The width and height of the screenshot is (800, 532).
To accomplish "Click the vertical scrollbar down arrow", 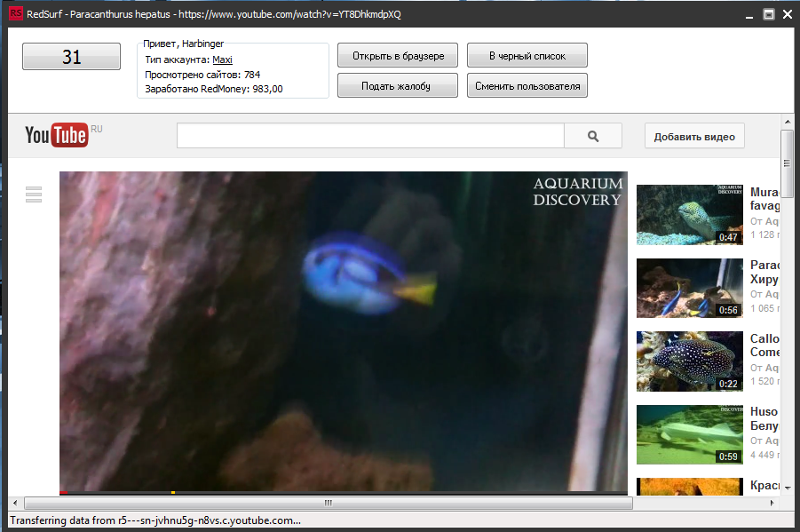I will pyautogui.click(x=788, y=488).
